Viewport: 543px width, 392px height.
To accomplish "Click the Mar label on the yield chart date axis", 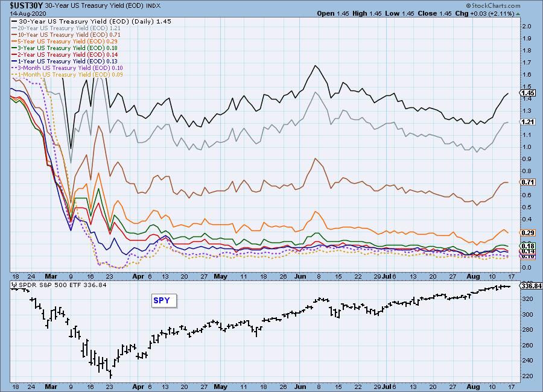I will (51, 276).
